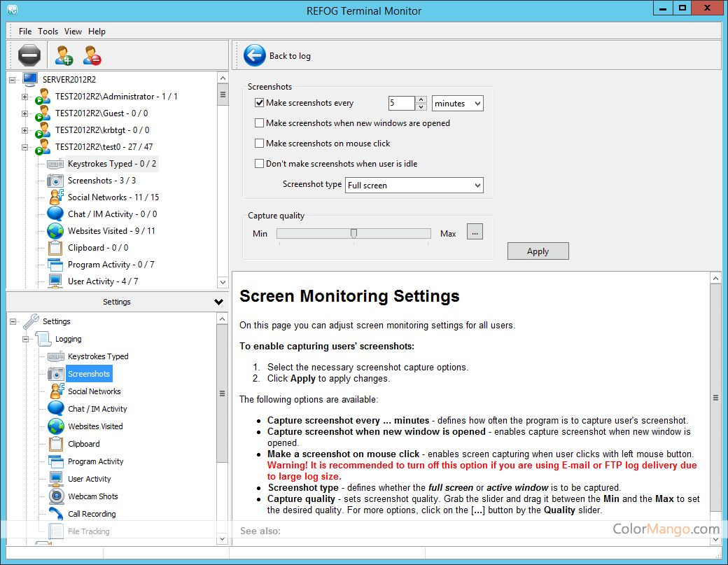Select Program Activity in settings tree

coord(96,461)
